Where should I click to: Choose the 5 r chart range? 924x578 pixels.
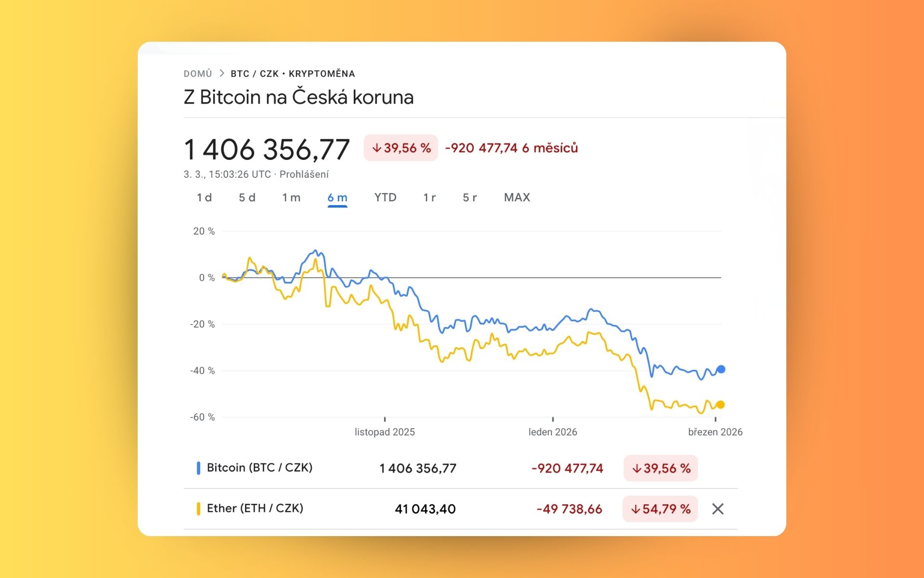(x=470, y=197)
